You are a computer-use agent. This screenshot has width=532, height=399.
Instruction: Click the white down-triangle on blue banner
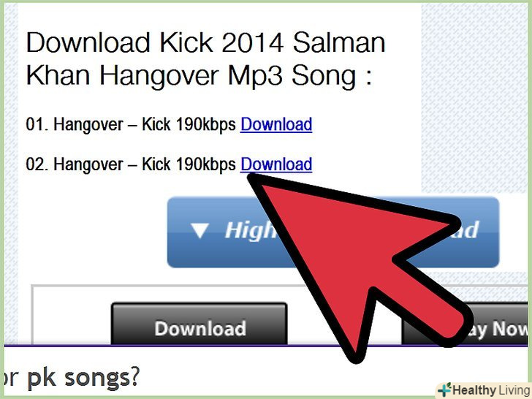pos(199,231)
